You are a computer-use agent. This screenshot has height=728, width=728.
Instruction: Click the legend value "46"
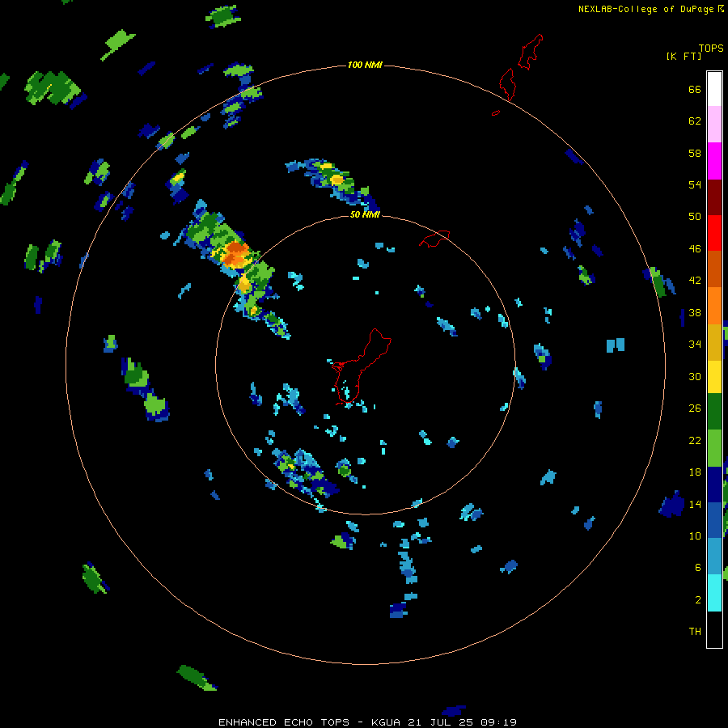695,249
